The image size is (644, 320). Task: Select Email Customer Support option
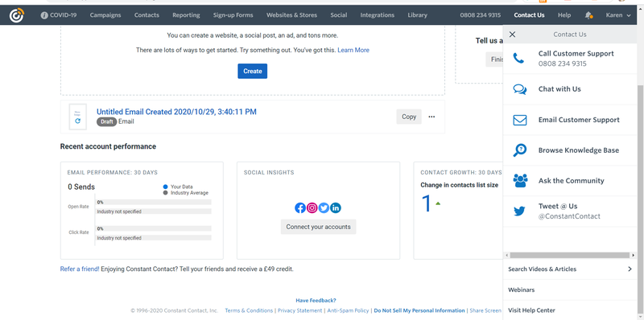[x=570, y=120]
